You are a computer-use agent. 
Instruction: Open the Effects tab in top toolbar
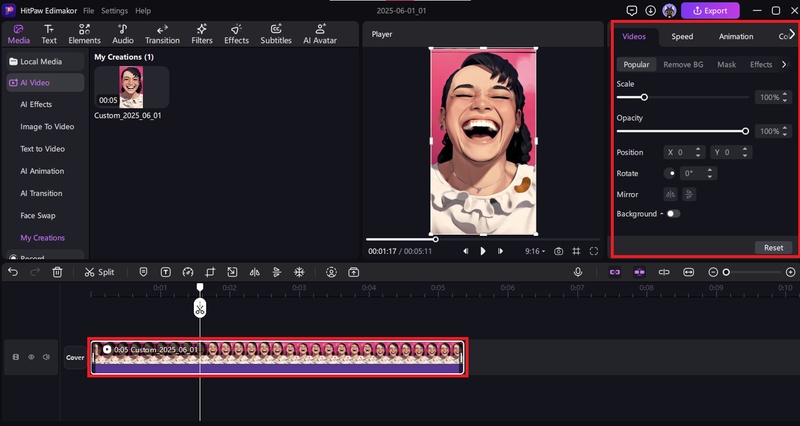[x=236, y=34]
